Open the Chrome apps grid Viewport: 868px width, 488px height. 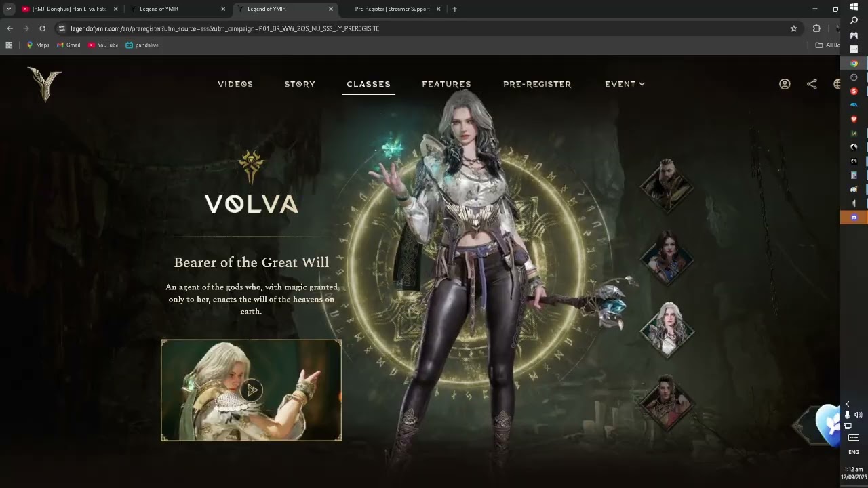pyautogui.click(x=9, y=45)
